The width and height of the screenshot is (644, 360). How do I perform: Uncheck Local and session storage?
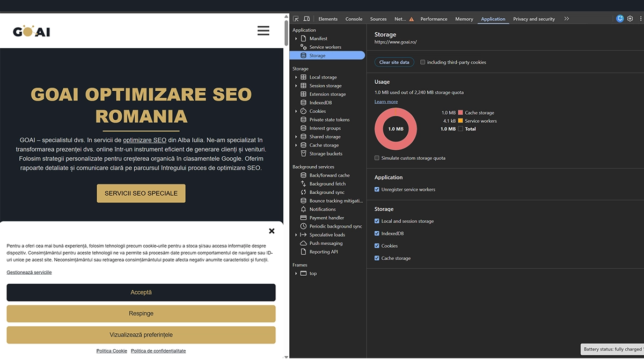tap(377, 221)
